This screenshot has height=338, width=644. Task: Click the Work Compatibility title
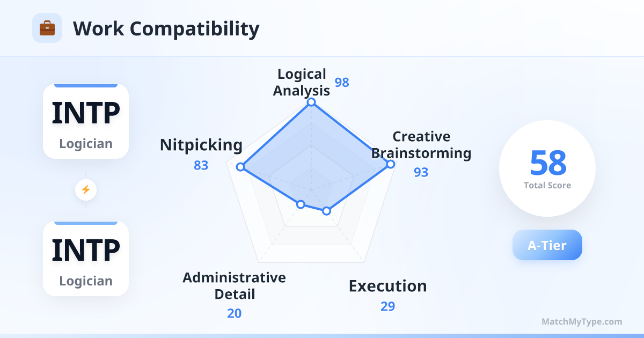[166, 28]
